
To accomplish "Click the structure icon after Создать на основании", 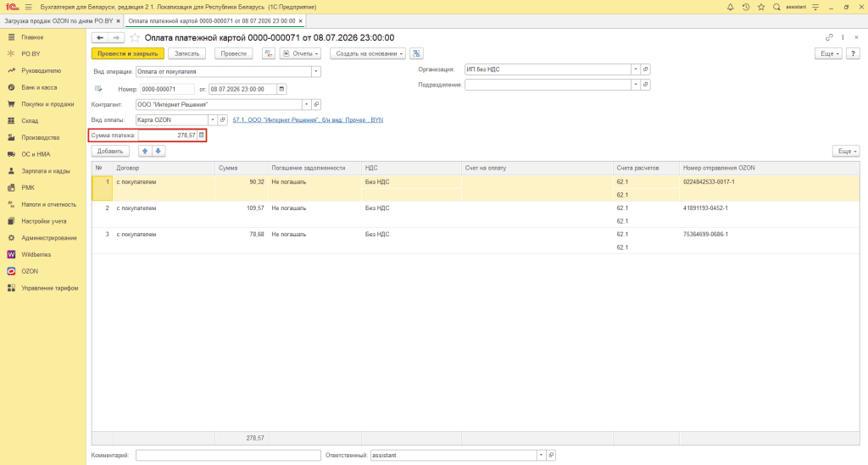I will pos(416,53).
